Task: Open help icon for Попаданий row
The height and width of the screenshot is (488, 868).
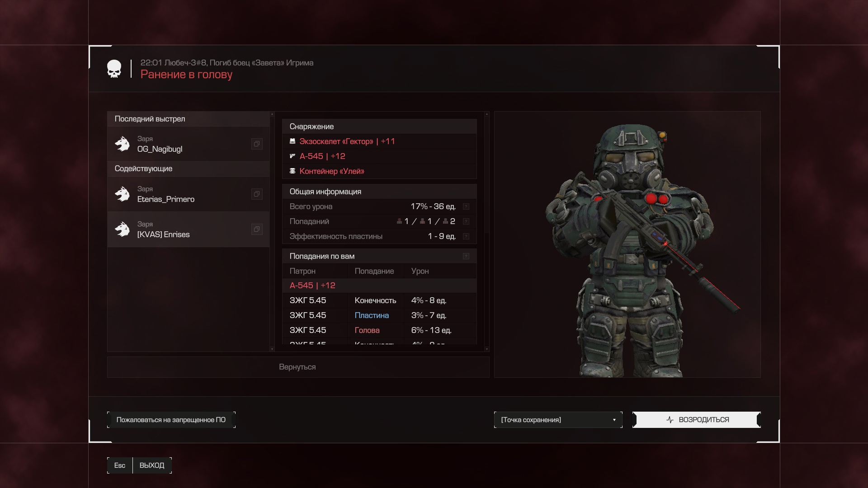Action: pyautogui.click(x=466, y=221)
